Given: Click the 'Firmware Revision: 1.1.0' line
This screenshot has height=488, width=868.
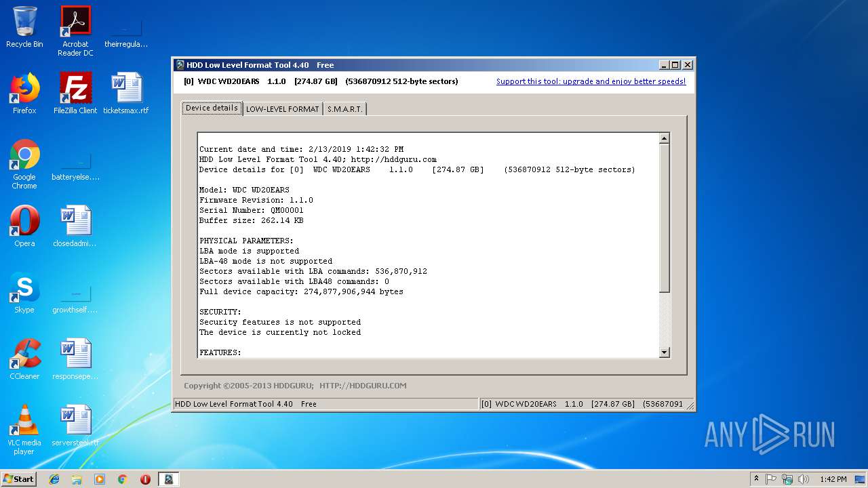Looking at the screenshot, I should pyautogui.click(x=256, y=200).
